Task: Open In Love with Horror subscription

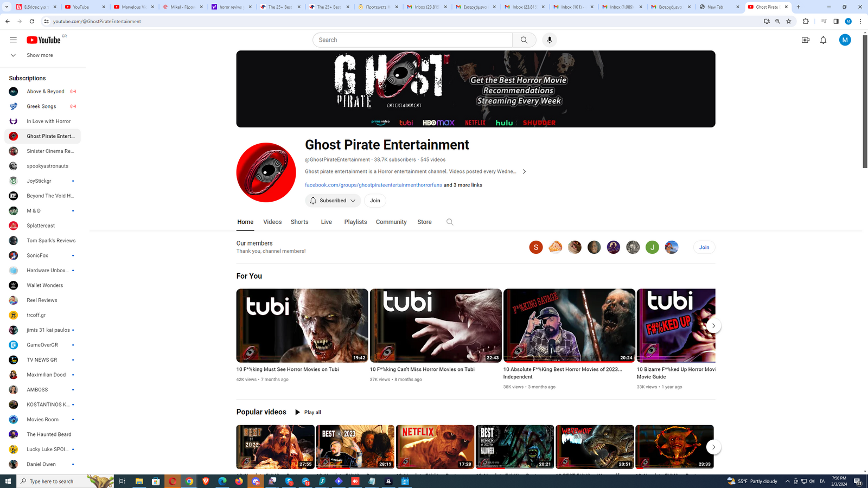Action: pyautogui.click(x=42, y=121)
